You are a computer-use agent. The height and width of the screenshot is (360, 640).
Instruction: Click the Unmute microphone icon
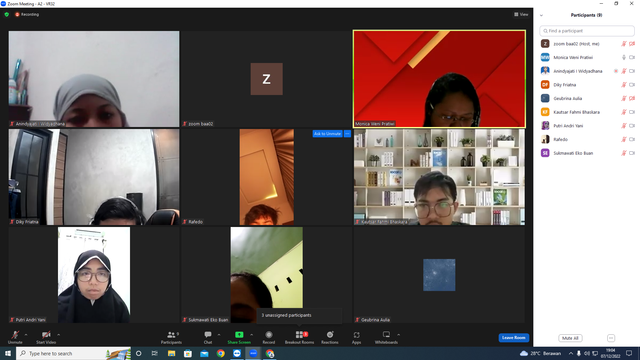pos(15,335)
